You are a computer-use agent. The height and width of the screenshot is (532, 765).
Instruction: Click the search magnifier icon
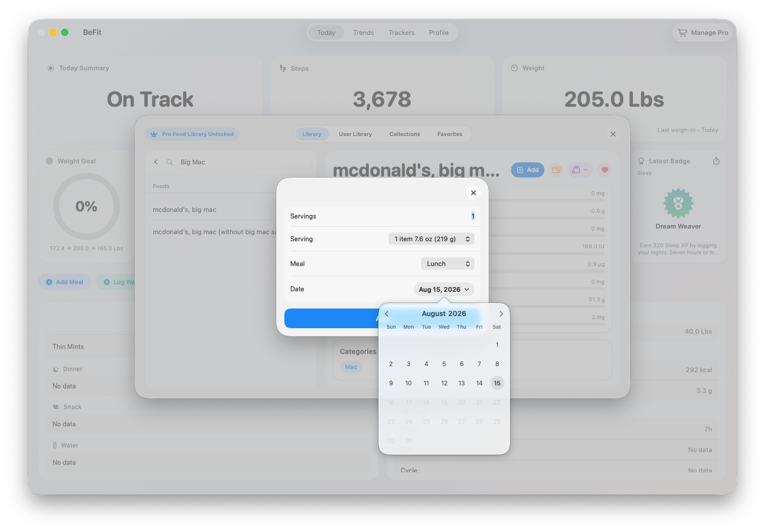pyautogui.click(x=169, y=162)
